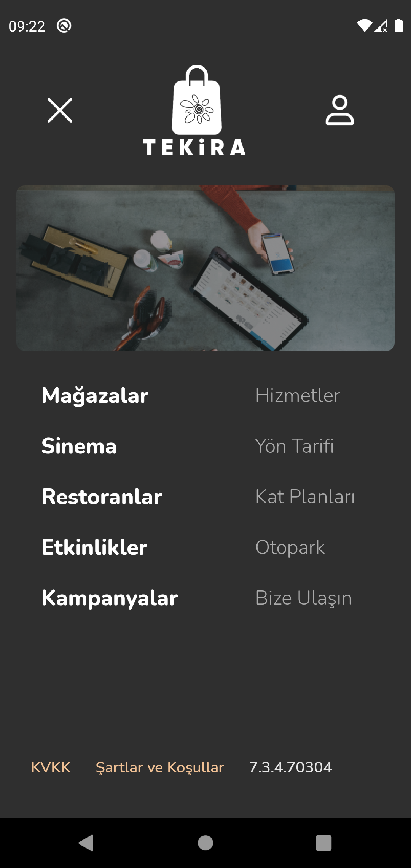The image size is (411, 868).
Task: Tap Bize Ulaşın contact link
Action: point(304,598)
